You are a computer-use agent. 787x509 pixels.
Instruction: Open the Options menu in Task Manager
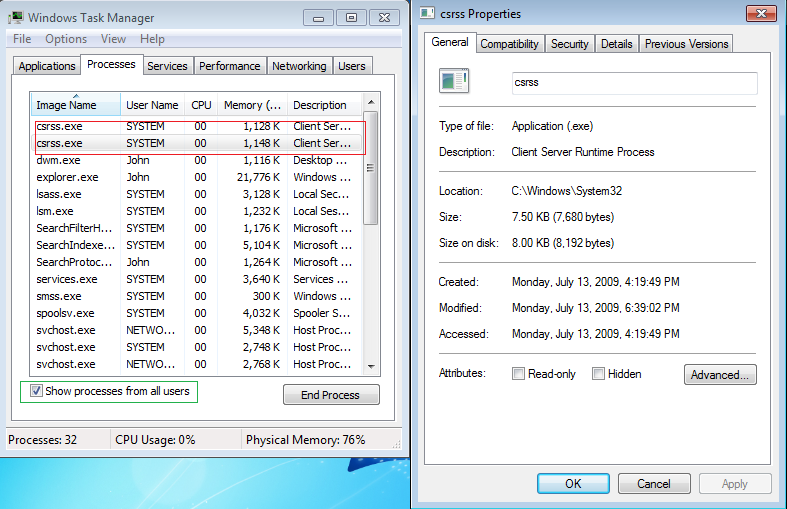(x=66, y=39)
